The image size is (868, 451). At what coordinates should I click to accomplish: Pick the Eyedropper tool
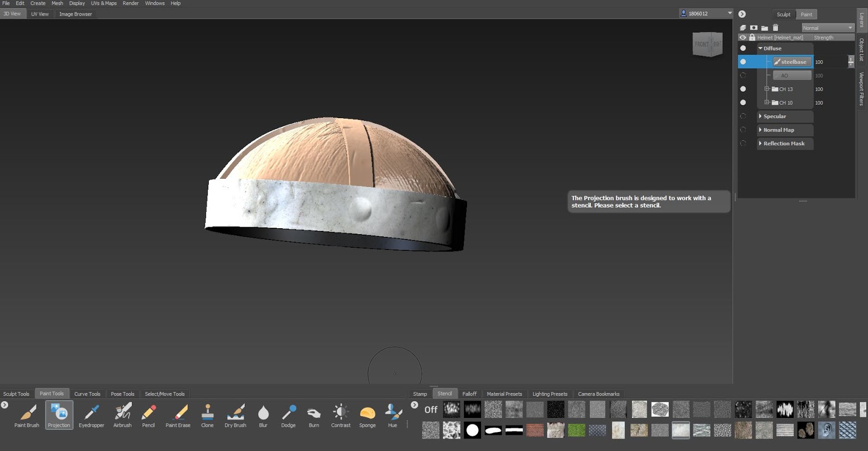click(91, 416)
